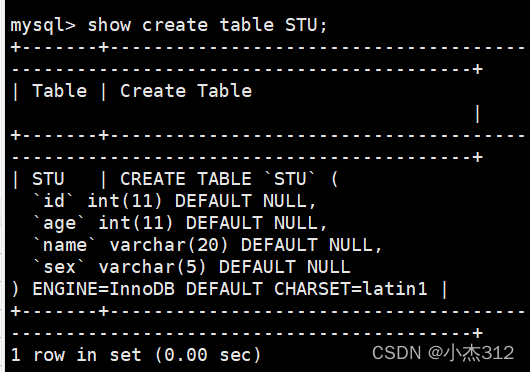Click the ENGINE=InnoDB text
The image size is (530, 372).
[103, 289]
